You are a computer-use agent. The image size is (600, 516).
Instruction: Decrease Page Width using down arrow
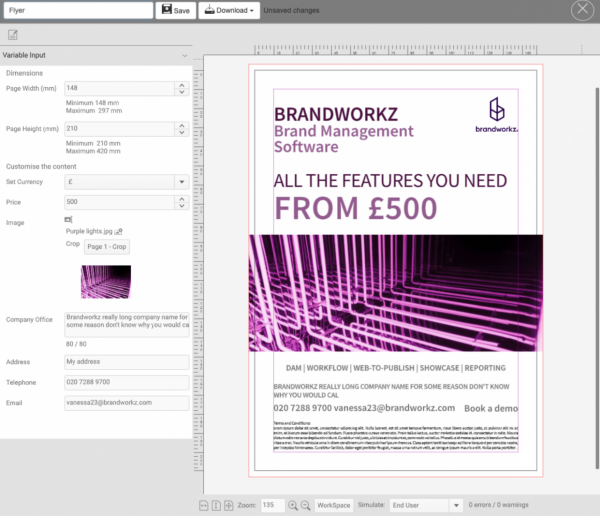coord(182,92)
